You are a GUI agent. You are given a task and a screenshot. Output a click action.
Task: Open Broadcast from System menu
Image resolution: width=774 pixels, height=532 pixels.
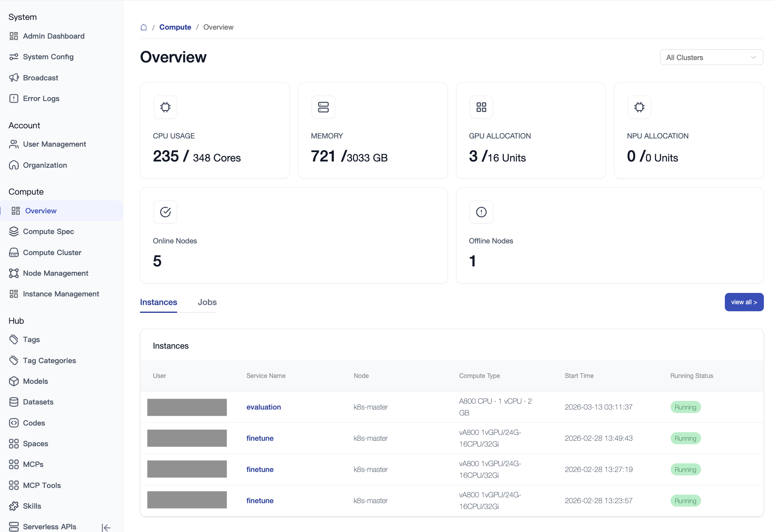(41, 78)
